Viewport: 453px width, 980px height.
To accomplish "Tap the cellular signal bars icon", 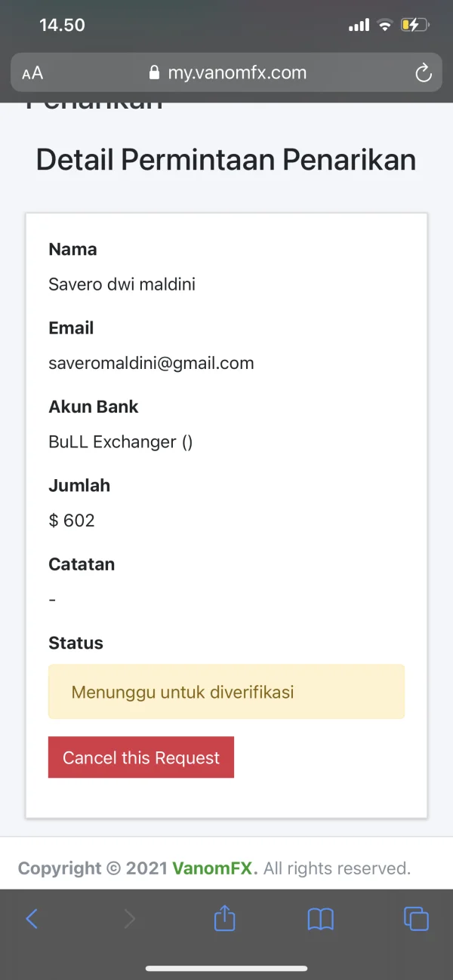I will tap(359, 26).
